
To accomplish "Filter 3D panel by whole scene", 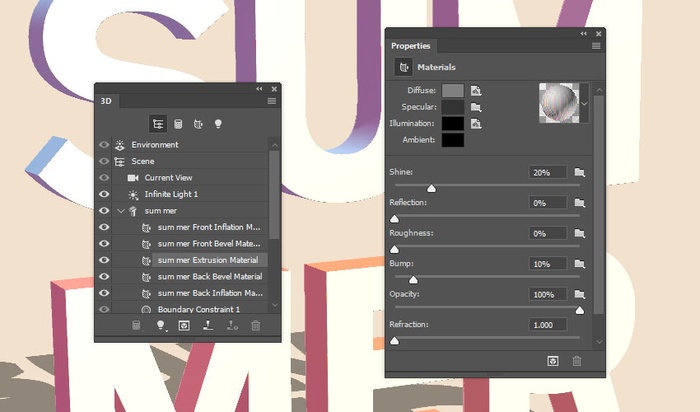I will tap(158, 124).
